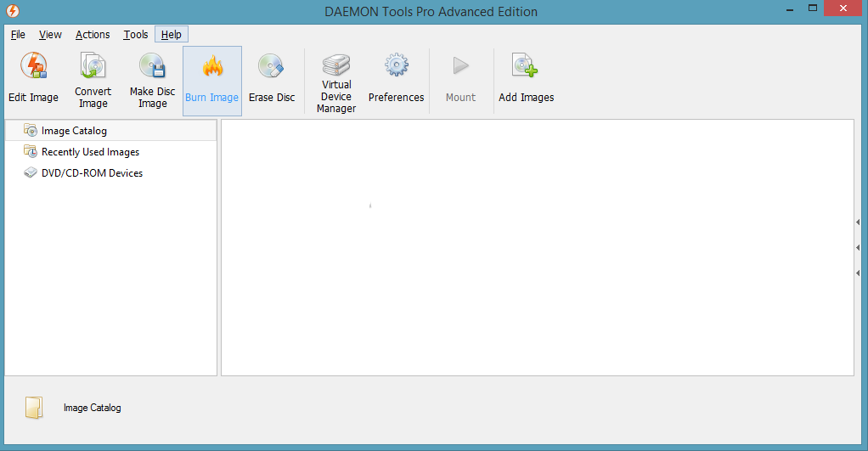Click the middle collapse arrow at right edge
Image resolution: width=868 pixels, height=451 pixels.
click(x=858, y=247)
